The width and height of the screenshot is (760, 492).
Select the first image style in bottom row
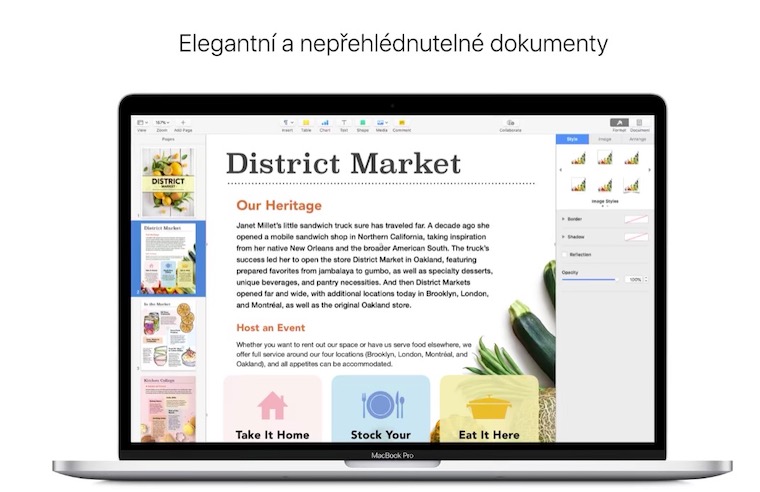click(578, 185)
